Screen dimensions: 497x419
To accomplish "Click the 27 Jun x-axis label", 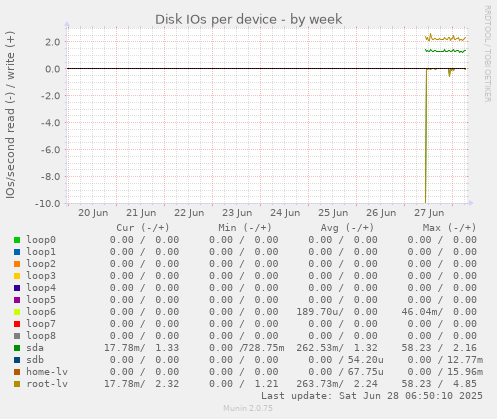I will (429, 213).
